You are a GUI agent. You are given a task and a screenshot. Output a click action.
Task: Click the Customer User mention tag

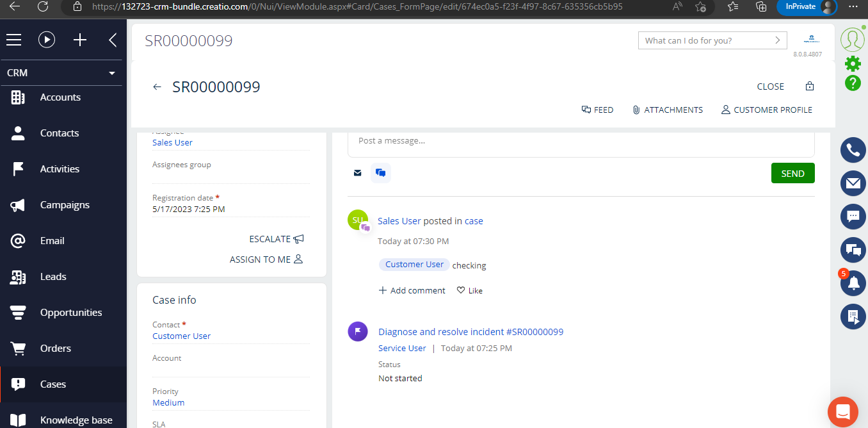coord(414,265)
